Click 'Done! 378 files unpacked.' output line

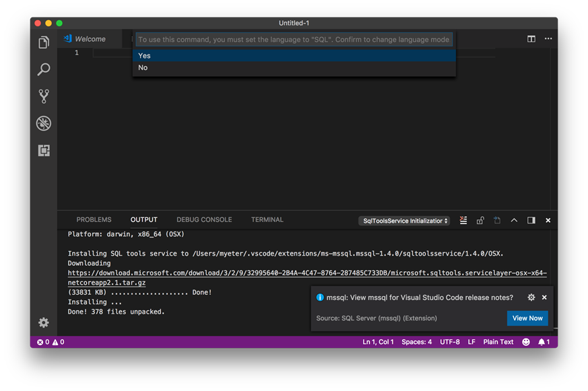click(117, 312)
